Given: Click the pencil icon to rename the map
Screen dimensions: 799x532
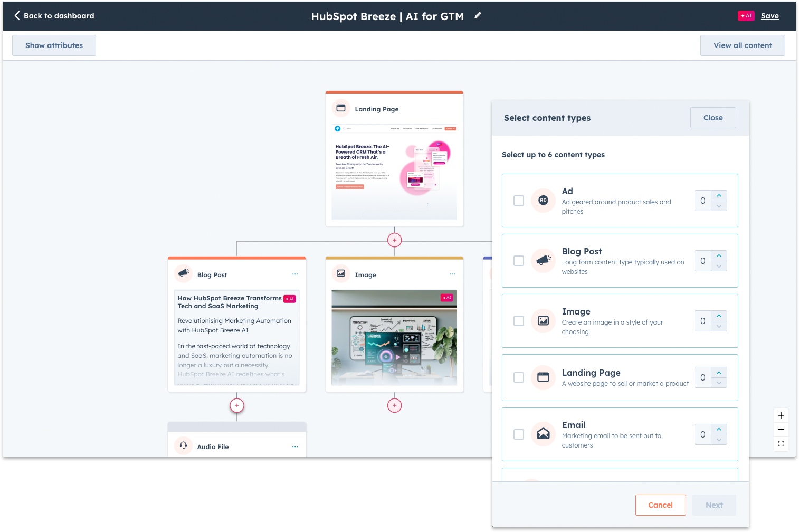Looking at the screenshot, I should (x=478, y=15).
